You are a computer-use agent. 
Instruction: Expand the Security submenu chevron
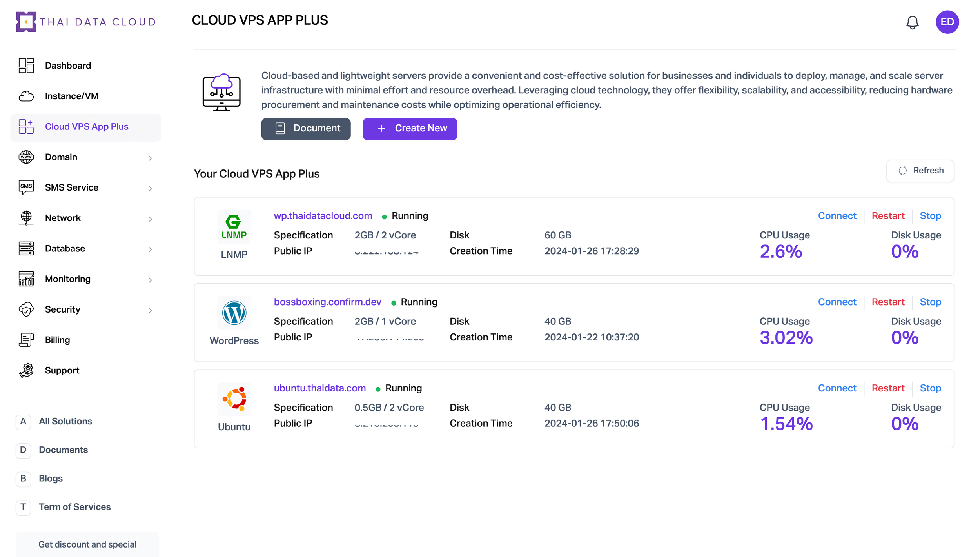click(x=150, y=310)
